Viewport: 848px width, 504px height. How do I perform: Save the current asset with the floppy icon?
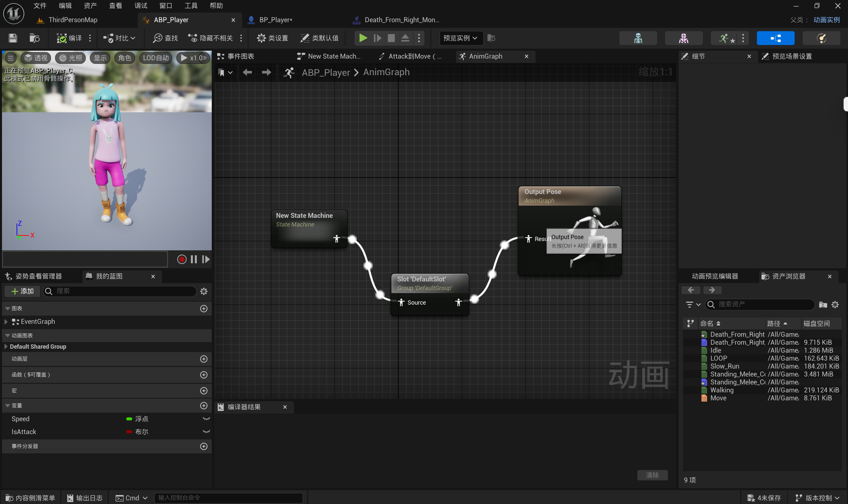(13, 38)
